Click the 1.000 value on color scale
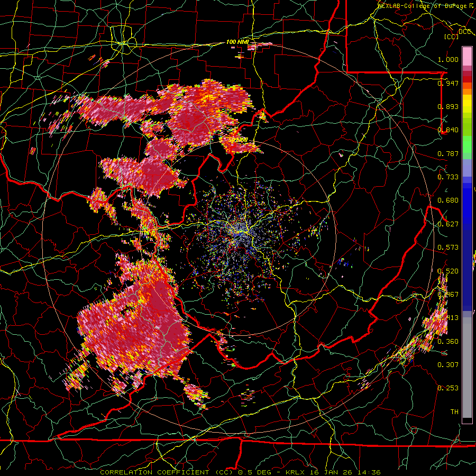The image size is (476, 476). click(448, 59)
